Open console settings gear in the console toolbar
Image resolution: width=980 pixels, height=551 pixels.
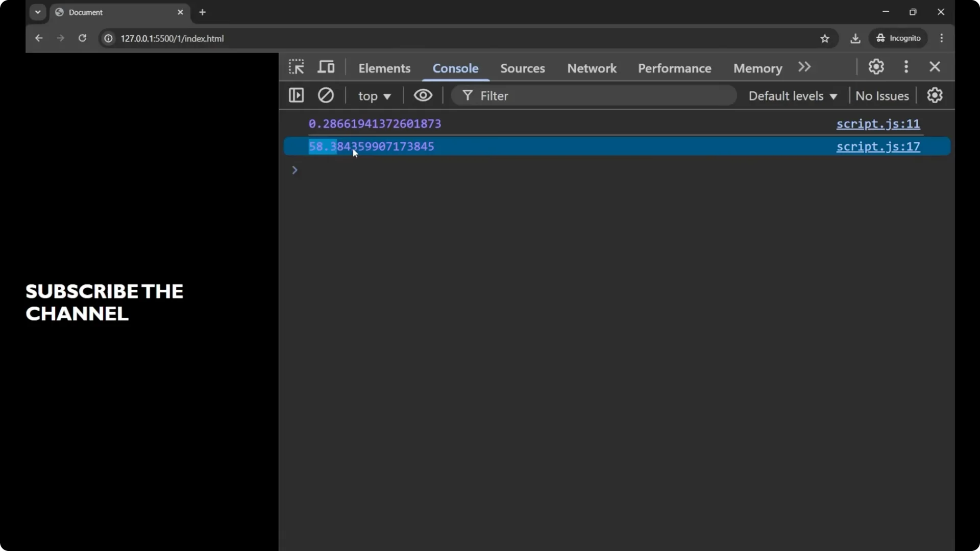tap(935, 95)
